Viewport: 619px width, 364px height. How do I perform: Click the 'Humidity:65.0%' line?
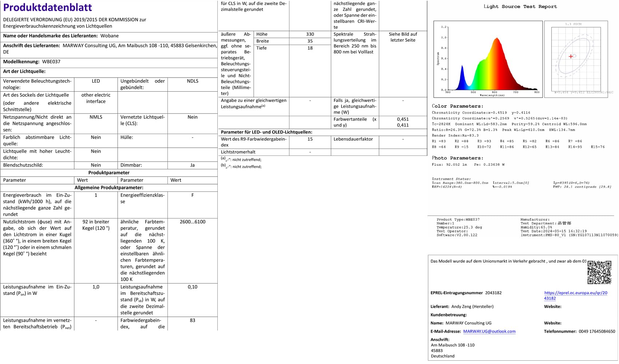(536, 227)
